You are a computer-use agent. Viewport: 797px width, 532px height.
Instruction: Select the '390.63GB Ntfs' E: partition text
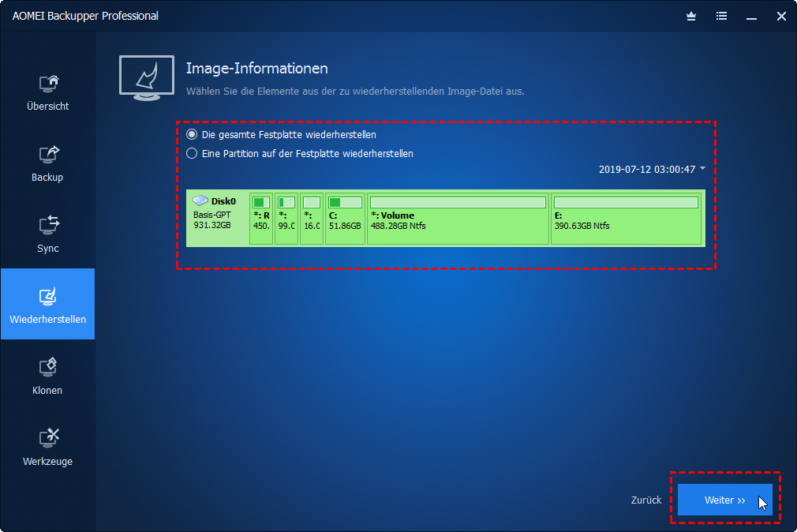pos(582,226)
